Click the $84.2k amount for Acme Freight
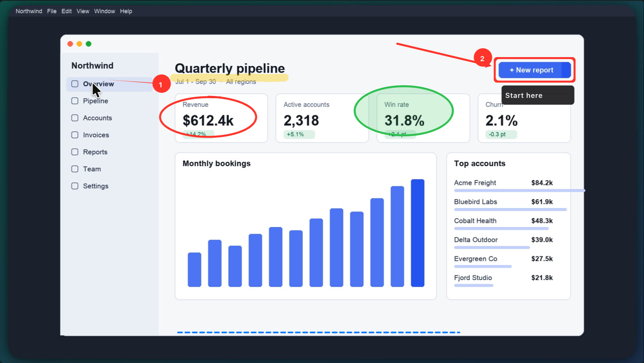The height and width of the screenshot is (363, 644). click(x=542, y=183)
